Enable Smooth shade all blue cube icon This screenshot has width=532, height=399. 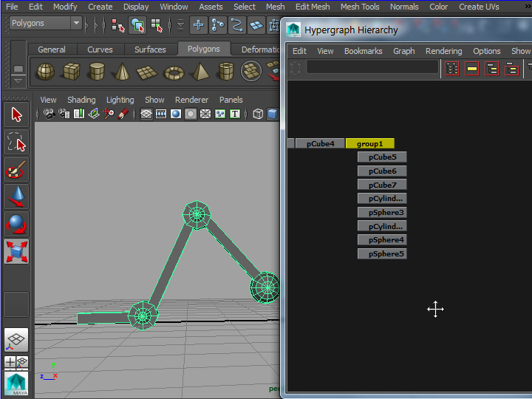coord(273,114)
